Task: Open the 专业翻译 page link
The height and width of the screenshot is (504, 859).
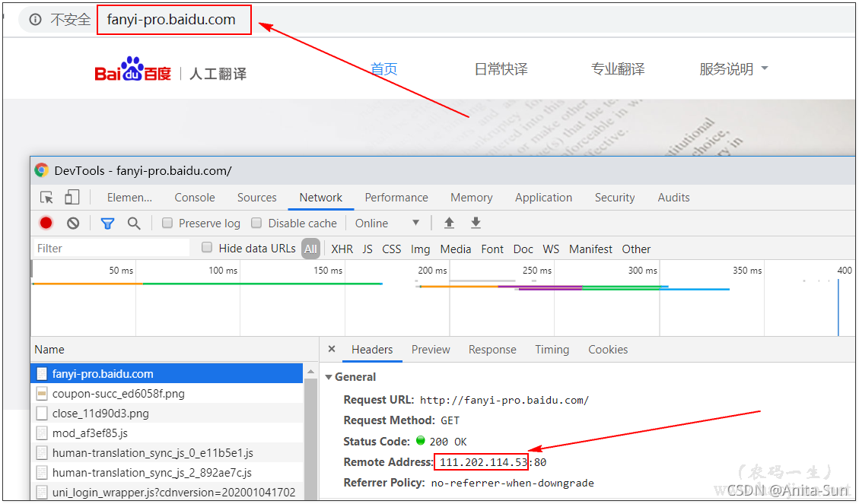Action: pos(617,69)
